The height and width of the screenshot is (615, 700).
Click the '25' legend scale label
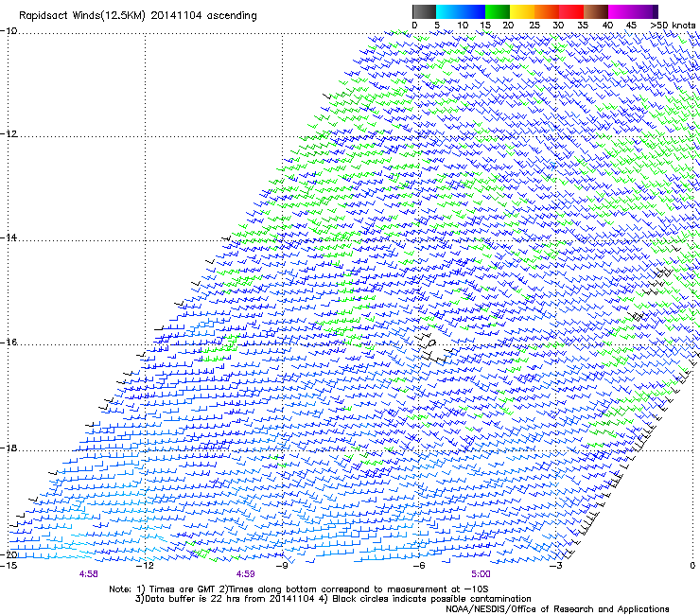(x=534, y=26)
